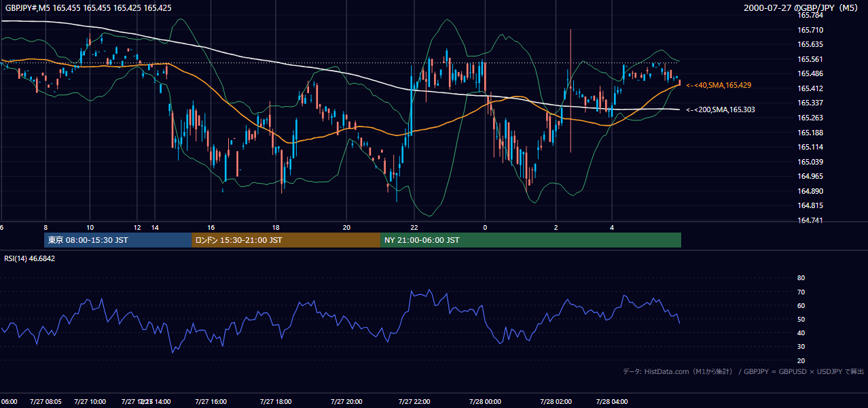This screenshot has width=868, height=408.
Task: Click the orange 40 SMA 165.429 label
Action: coord(719,85)
